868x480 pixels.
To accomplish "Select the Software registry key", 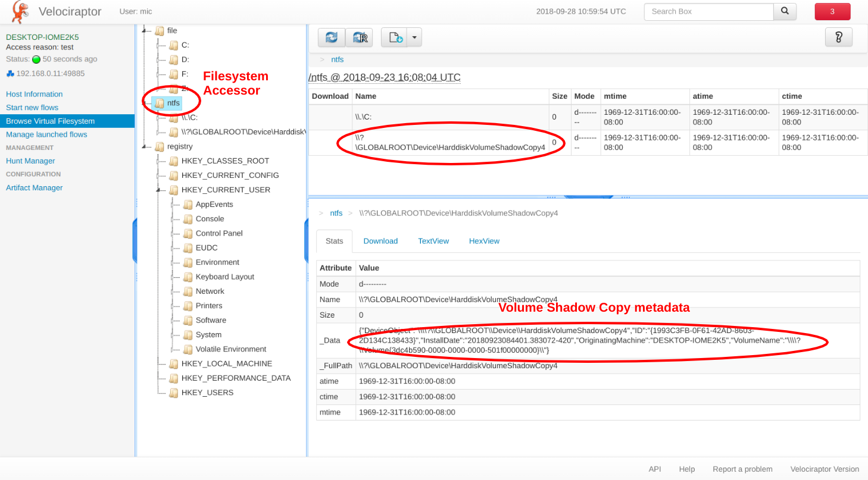I will (x=211, y=320).
